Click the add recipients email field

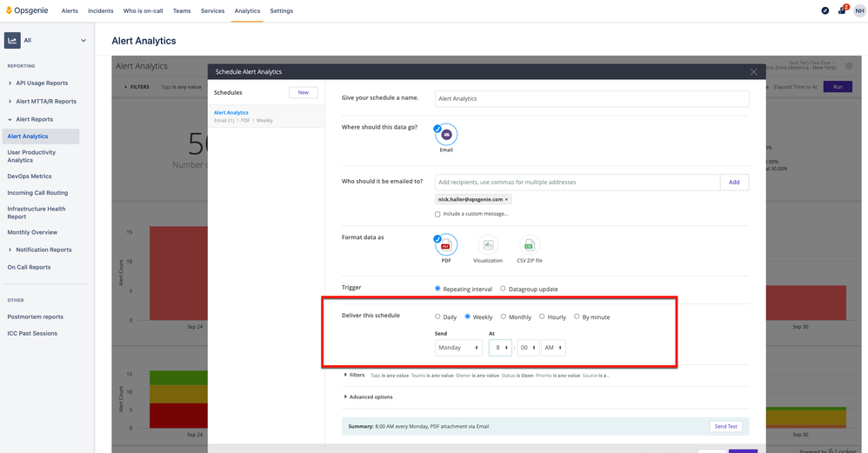(578, 182)
